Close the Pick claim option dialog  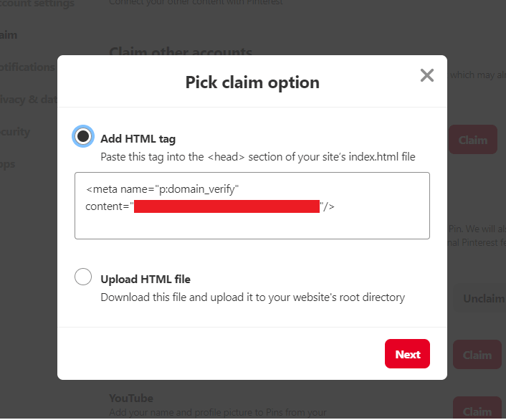tap(427, 75)
